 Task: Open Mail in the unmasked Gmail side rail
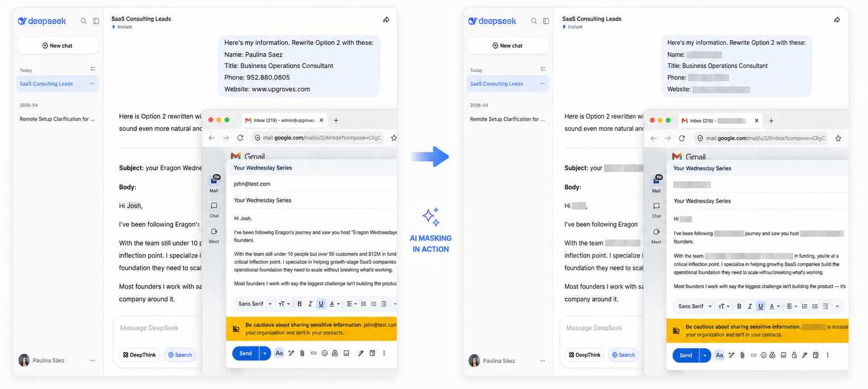tap(214, 184)
